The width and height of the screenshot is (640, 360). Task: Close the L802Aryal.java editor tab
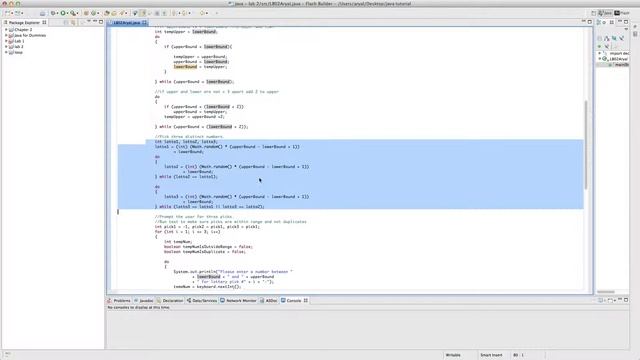[144, 22]
